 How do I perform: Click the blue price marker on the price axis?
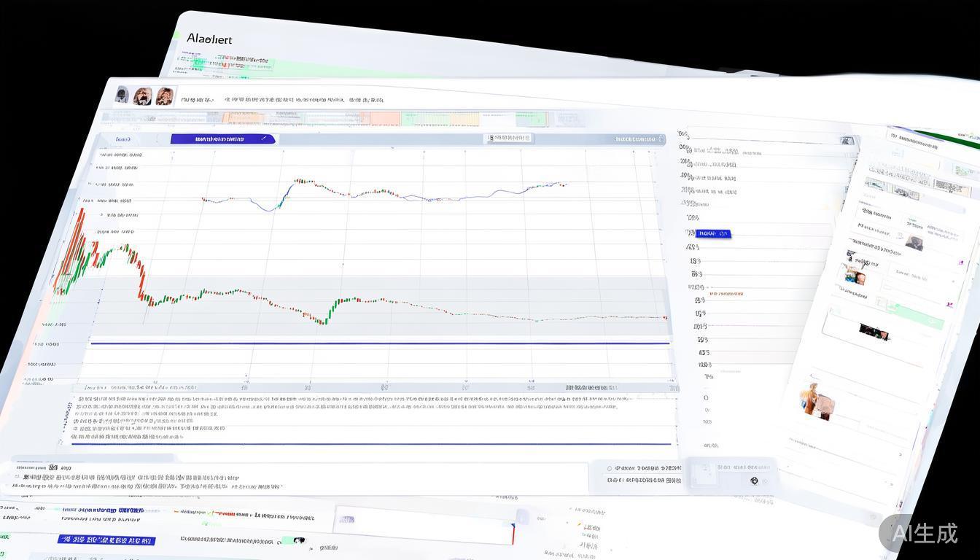[x=712, y=233]
